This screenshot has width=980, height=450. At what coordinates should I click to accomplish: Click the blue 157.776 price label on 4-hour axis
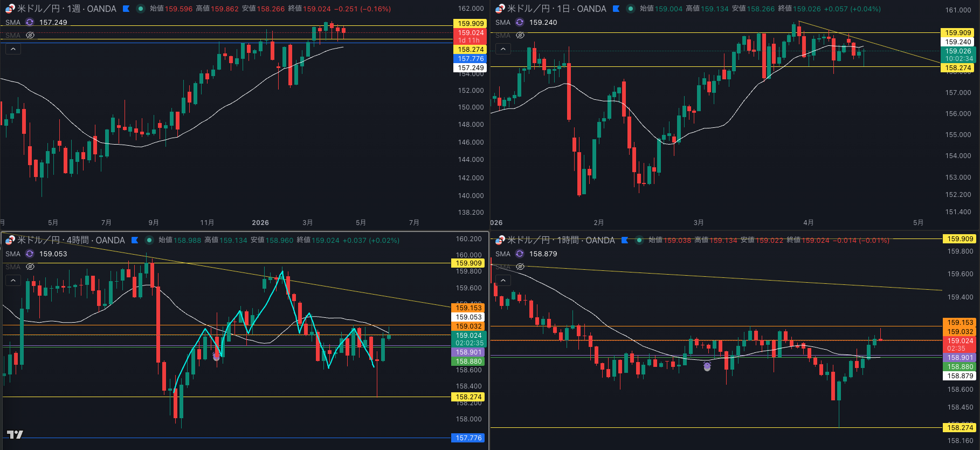pos(468,438)
